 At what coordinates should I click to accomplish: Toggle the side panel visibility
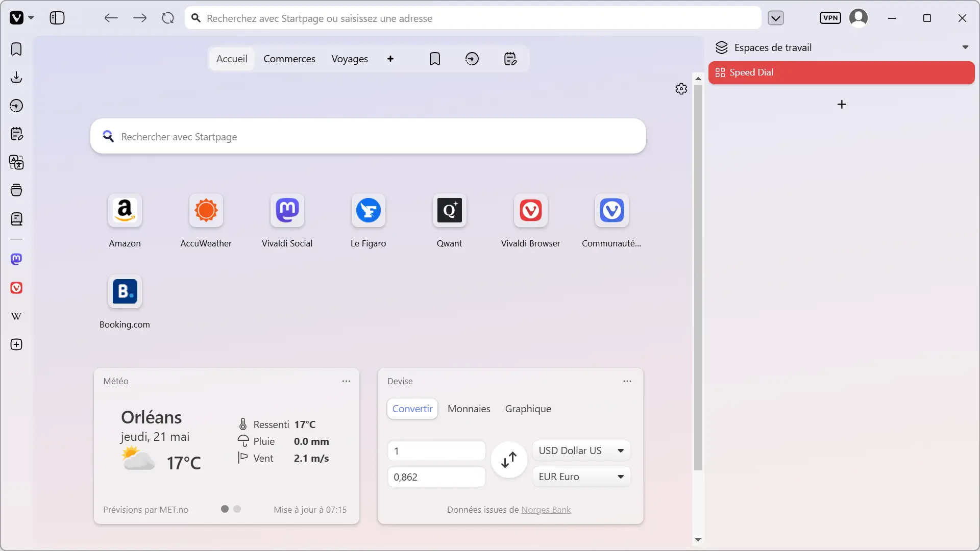[x=57, y=18]
